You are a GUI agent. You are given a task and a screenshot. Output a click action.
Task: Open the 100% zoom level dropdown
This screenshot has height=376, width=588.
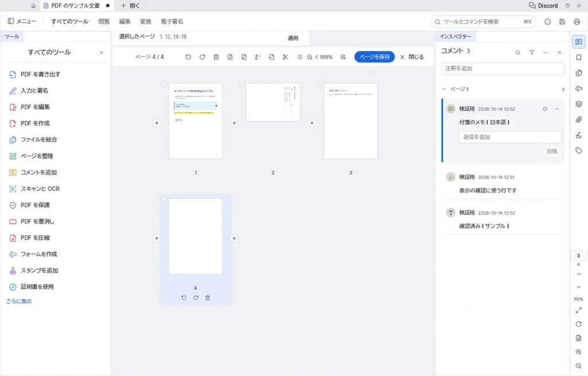[324, 57]
